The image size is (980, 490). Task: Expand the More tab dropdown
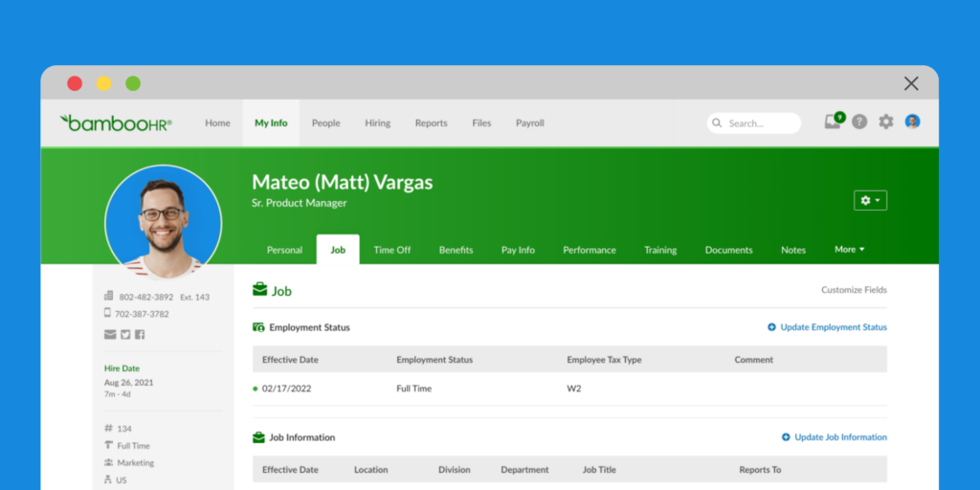point(849,249)
